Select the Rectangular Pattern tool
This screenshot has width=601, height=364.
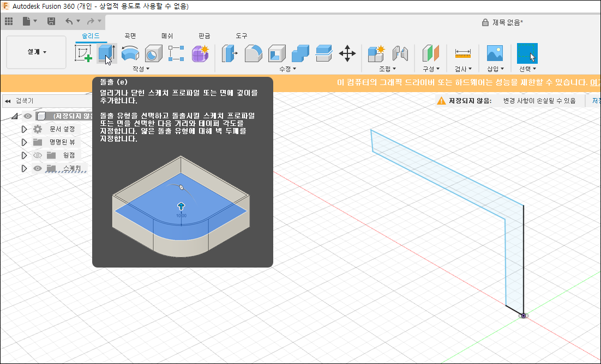coord(176,53)
